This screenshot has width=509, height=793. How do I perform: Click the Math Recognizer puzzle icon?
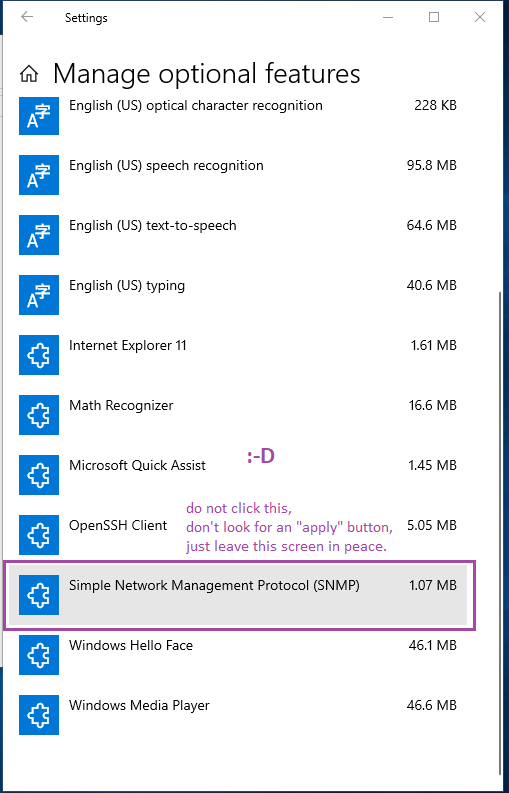[x=39, y=415]
